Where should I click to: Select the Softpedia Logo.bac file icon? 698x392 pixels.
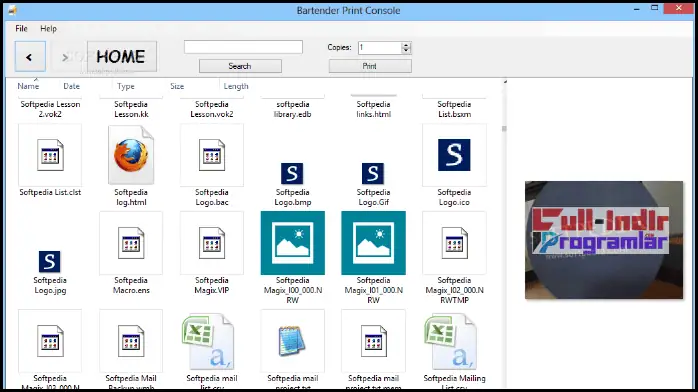[x=212, y=155]
